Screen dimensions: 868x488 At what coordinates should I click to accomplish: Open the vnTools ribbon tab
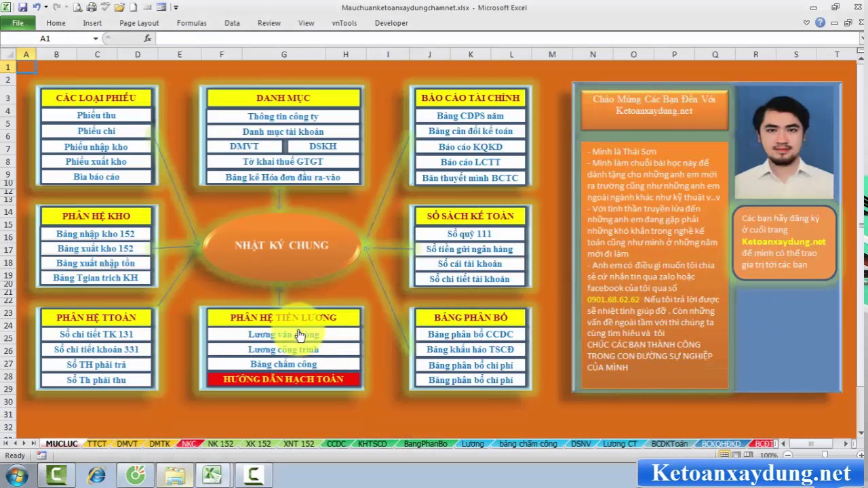point(344,23)
